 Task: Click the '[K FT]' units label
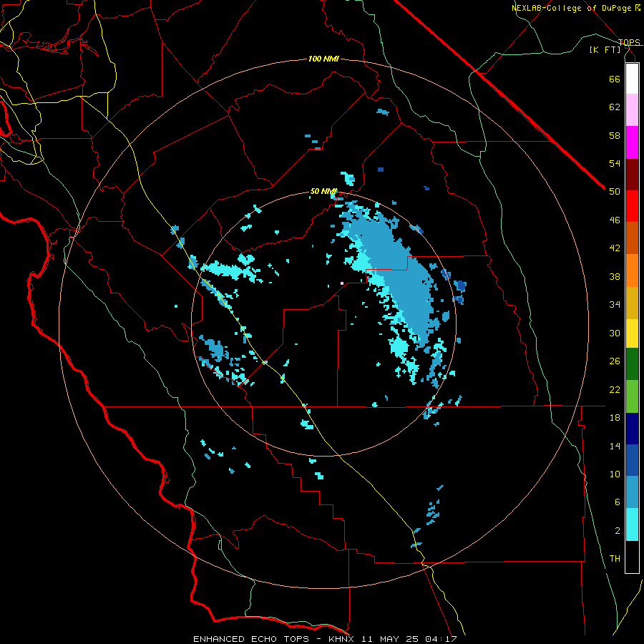click(x=605, y=50)
